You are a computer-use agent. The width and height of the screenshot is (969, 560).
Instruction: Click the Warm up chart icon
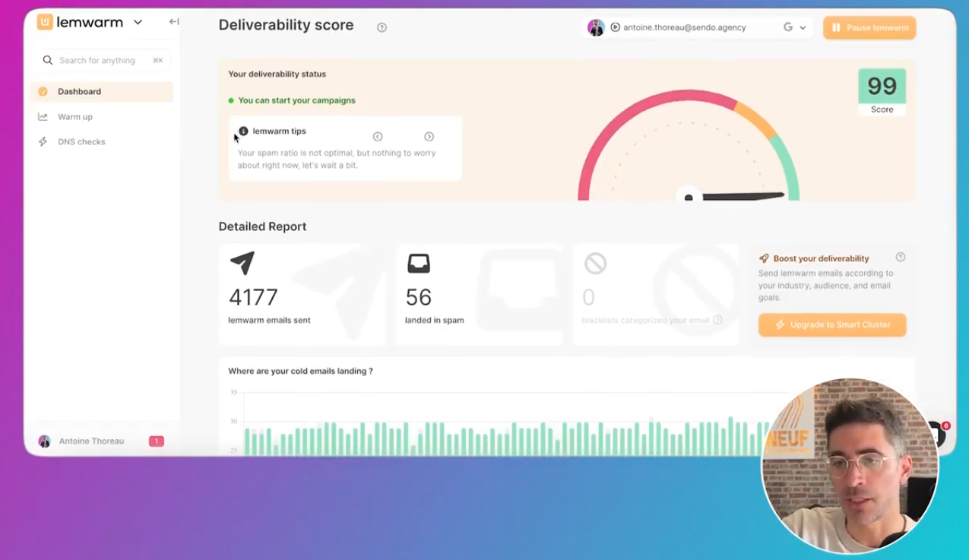[43, 117]
